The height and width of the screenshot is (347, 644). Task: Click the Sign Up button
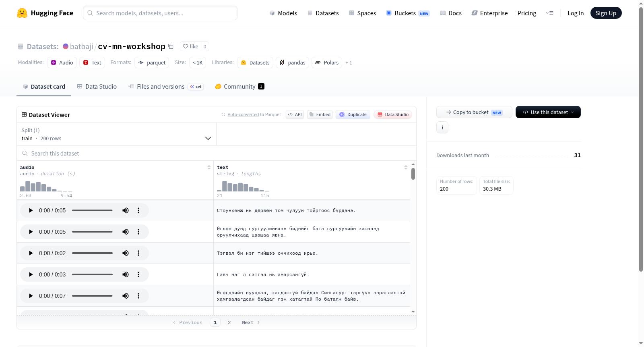click(606, 13)
